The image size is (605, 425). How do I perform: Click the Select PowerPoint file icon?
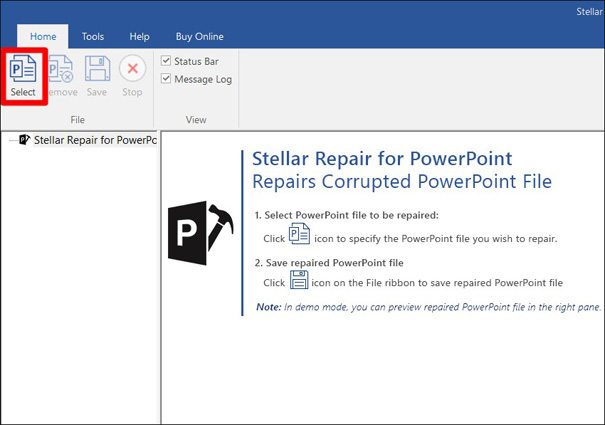[23, 75]
